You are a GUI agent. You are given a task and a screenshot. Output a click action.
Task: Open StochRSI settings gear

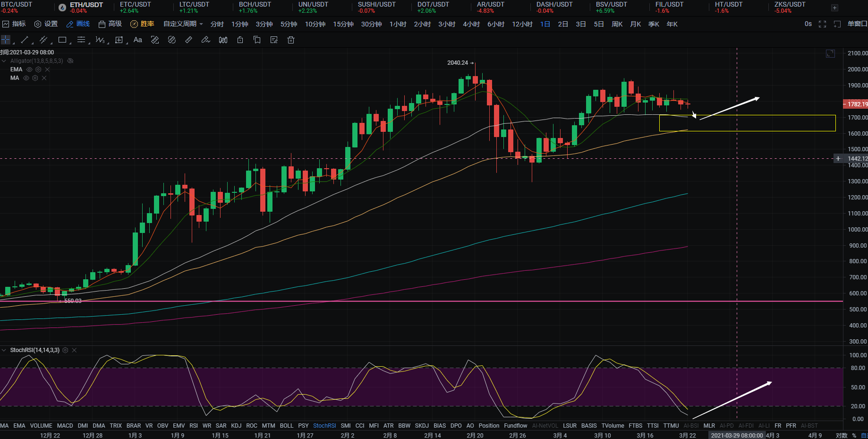65,350
